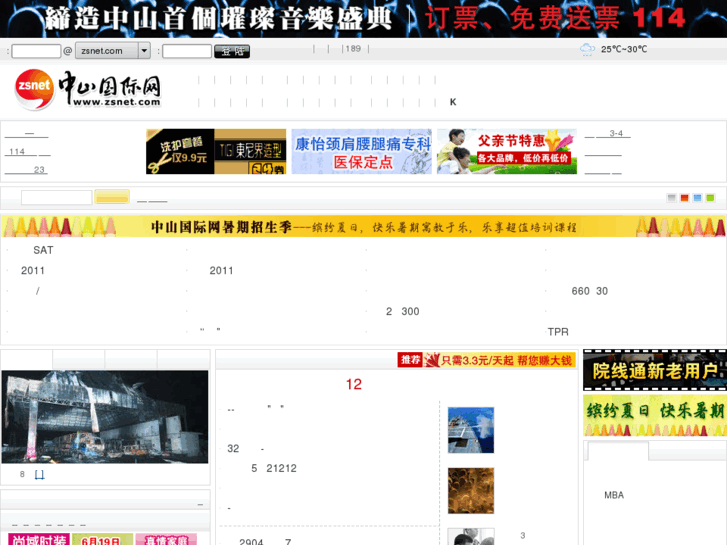This screenshot has width=727, height=545.
Task: Open the warship news thumbnail
Action: click(x=471, y=430)
